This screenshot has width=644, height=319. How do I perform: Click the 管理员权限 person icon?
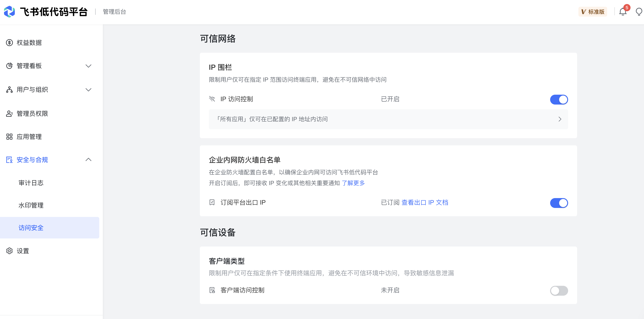tap(9, 114)
